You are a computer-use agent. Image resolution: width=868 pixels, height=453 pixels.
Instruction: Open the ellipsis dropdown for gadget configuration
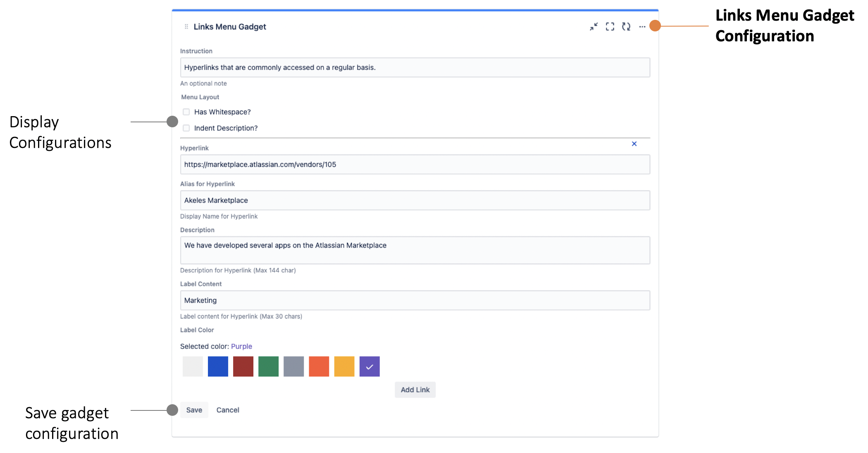click(642, 26)
